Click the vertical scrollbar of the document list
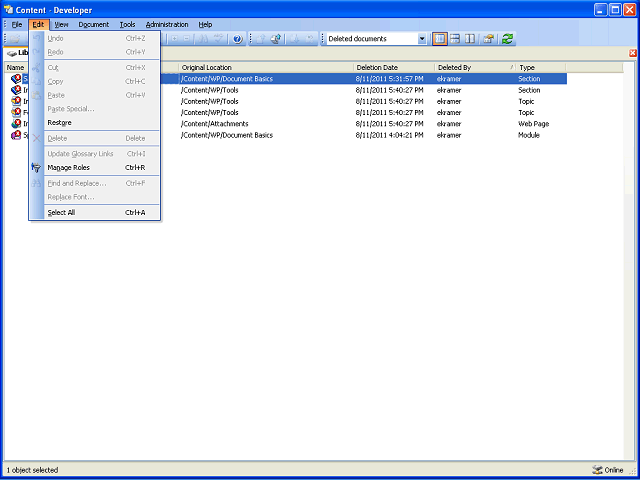The height and width of the screenshot is (480, 640). coord(628,261)
